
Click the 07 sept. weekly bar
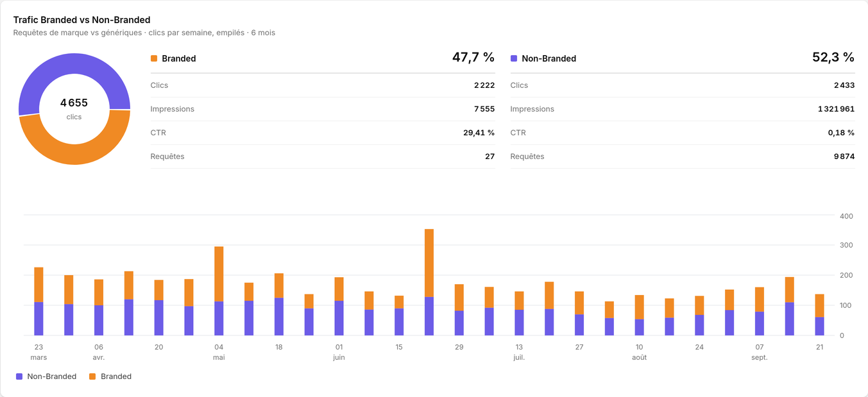click(x=760, y=311)
